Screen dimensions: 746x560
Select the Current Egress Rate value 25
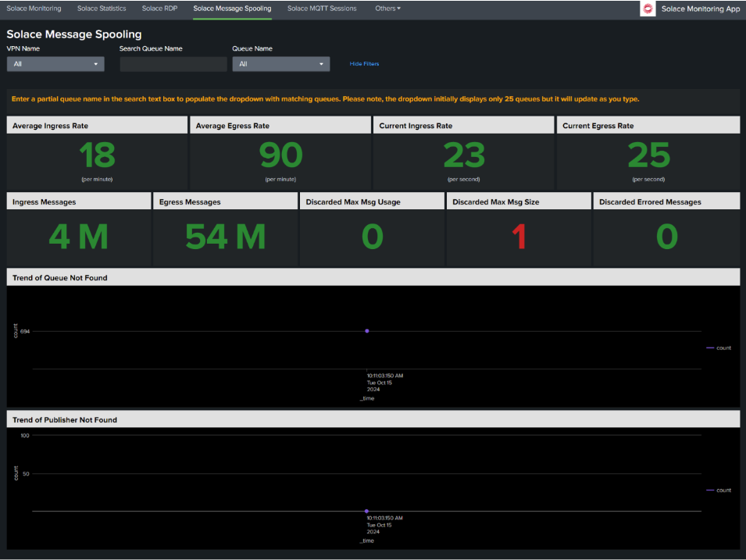coord(648,155)
